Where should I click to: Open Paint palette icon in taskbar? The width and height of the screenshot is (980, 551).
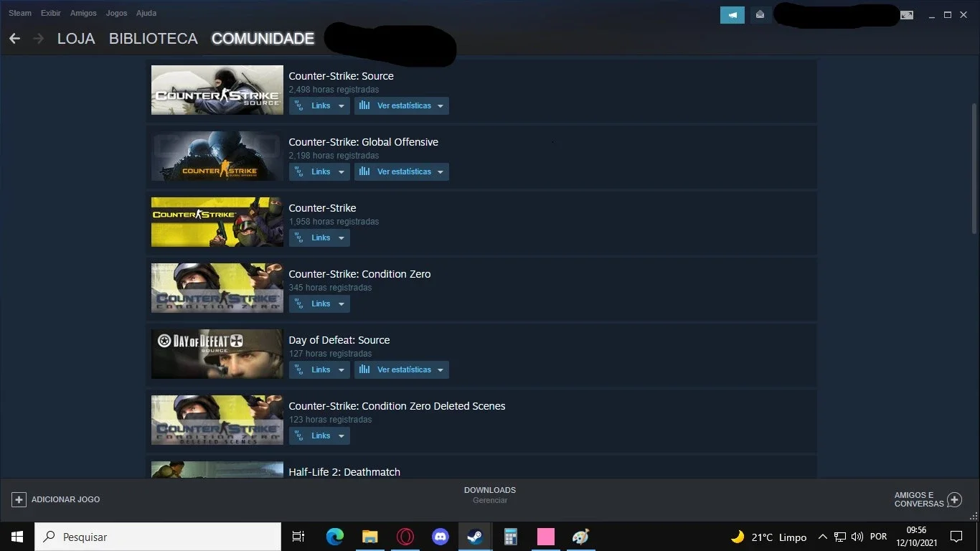(x=580, y=537)
